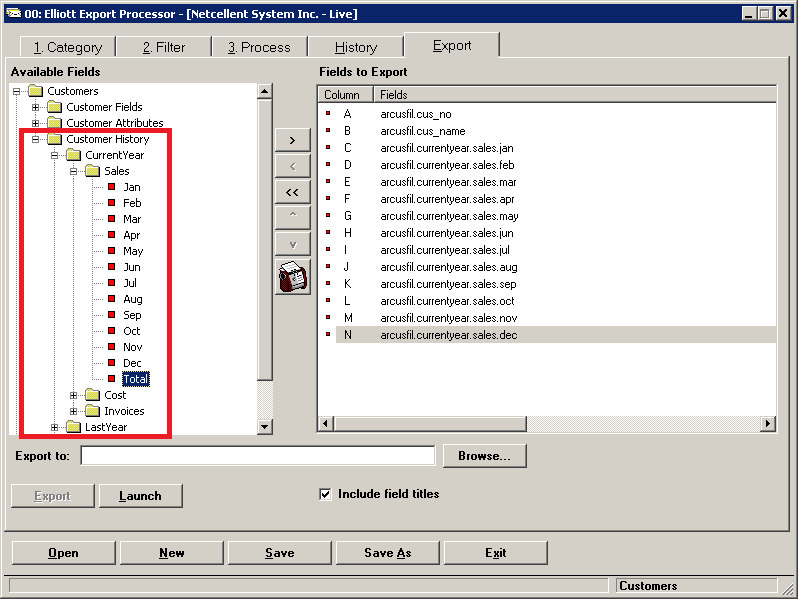Click the LastYear folder icon
The height and width of the screenshot is (599, 798).
(74, 426)
